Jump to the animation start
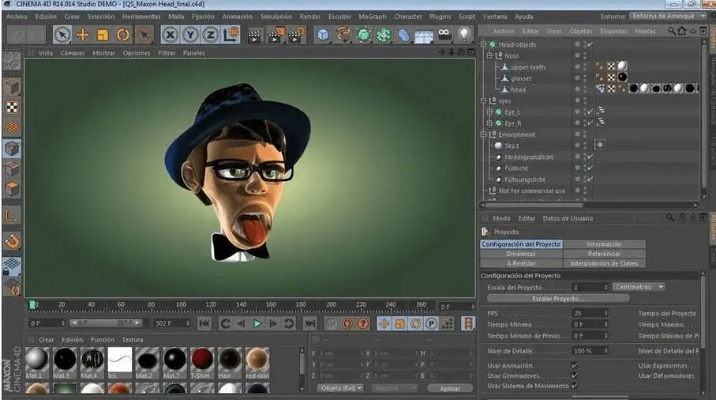Image resolution: width=716 pixels, height=400 pixels. (204, 324)
